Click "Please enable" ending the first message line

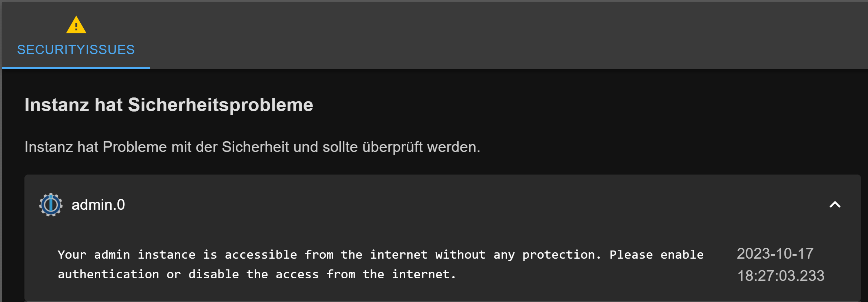coord(656,255)
